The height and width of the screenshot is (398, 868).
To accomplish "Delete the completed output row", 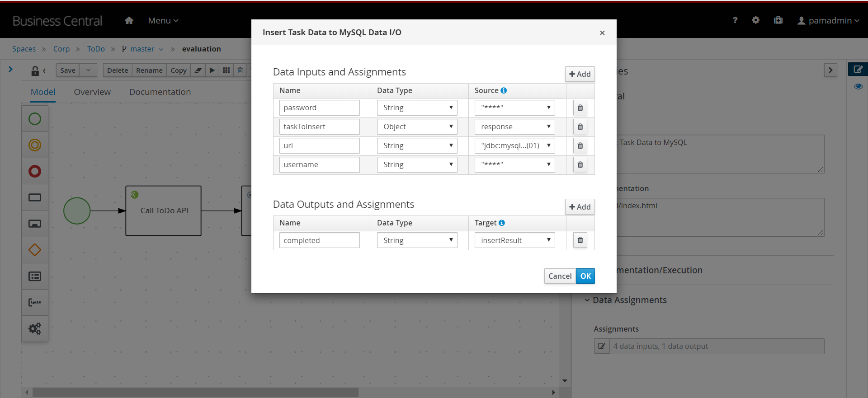I will [x=580, y=240].
